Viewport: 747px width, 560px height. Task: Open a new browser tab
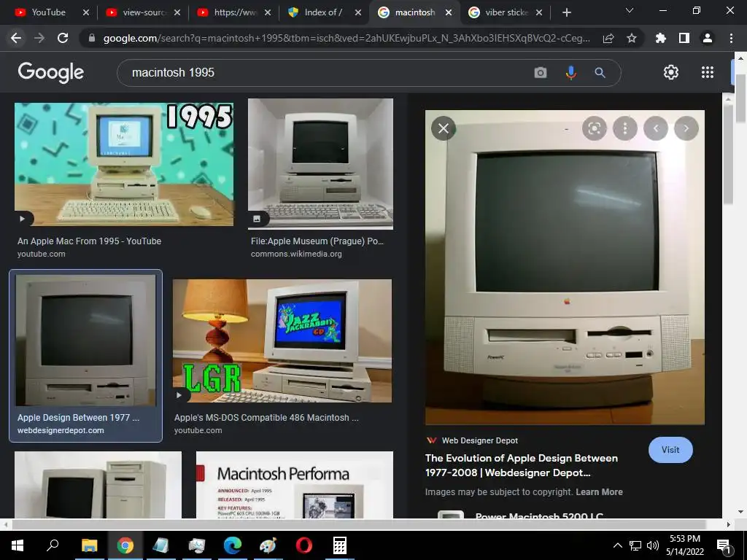tap(566, 12)
